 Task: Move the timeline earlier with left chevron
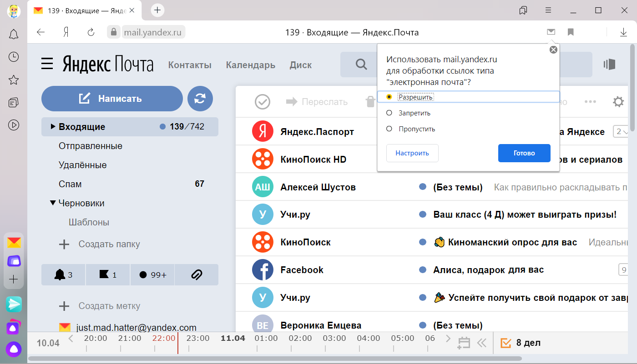point(71,339)
